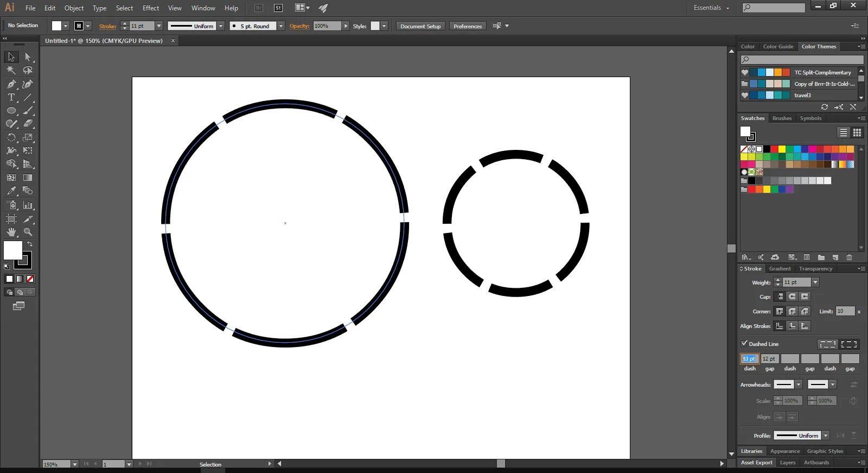Open the 5 pt. Round brush definition dropdown
The width and height of the screenshot is (868, 473).
(281, 26)
